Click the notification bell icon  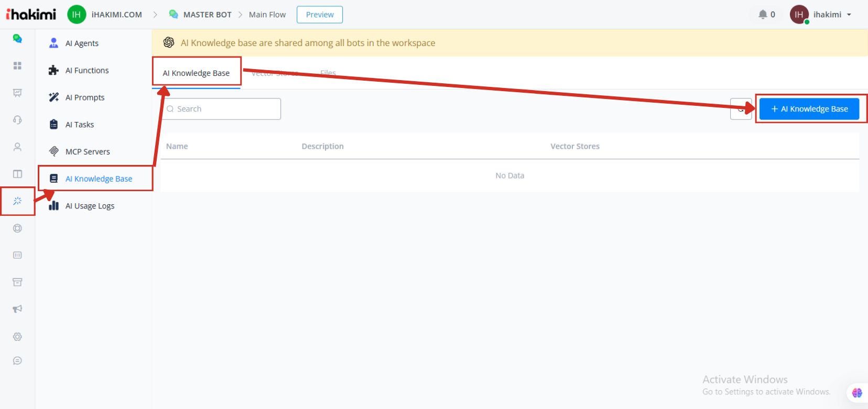click(x=763, y=15)
